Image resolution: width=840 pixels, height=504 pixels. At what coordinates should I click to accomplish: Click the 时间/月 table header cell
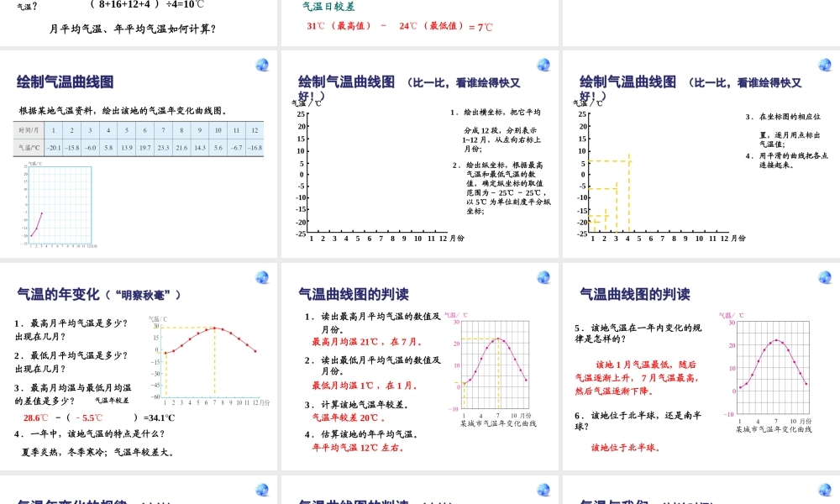(x=29, y=130)
